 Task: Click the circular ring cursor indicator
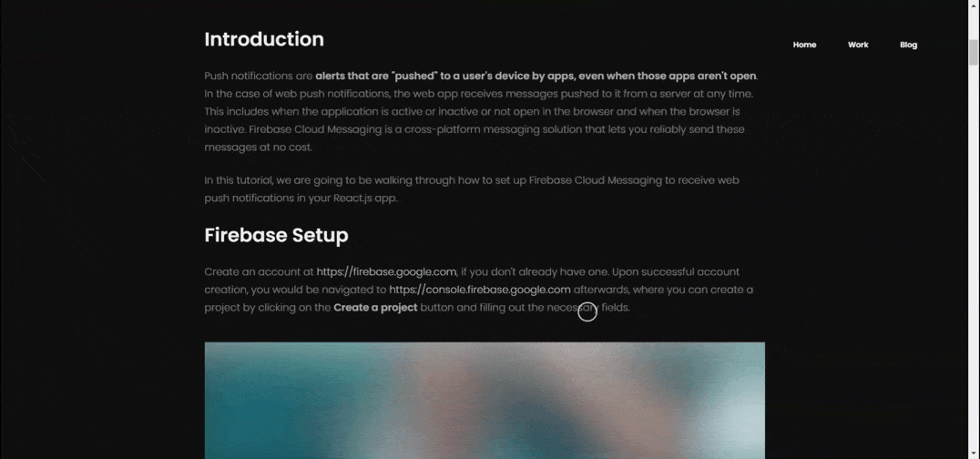(x=587, y=312)
